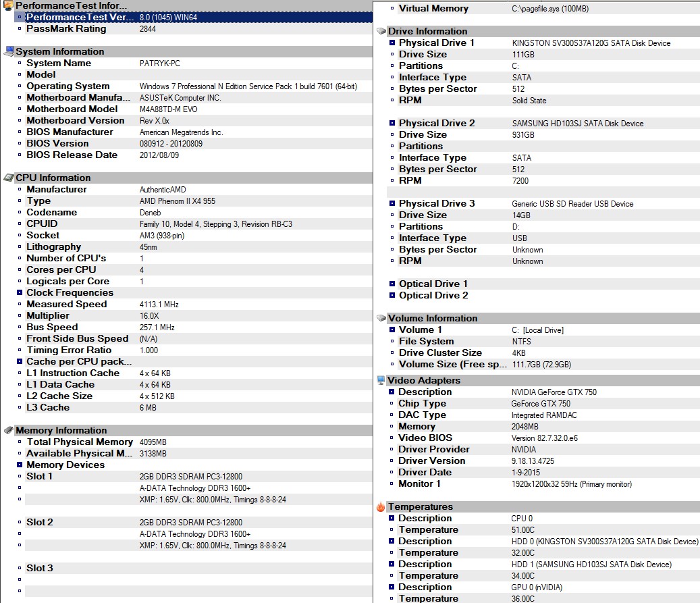Collapse the Memory Devices node marker
This screenshot has width=700, height=603.
[20, 465]
